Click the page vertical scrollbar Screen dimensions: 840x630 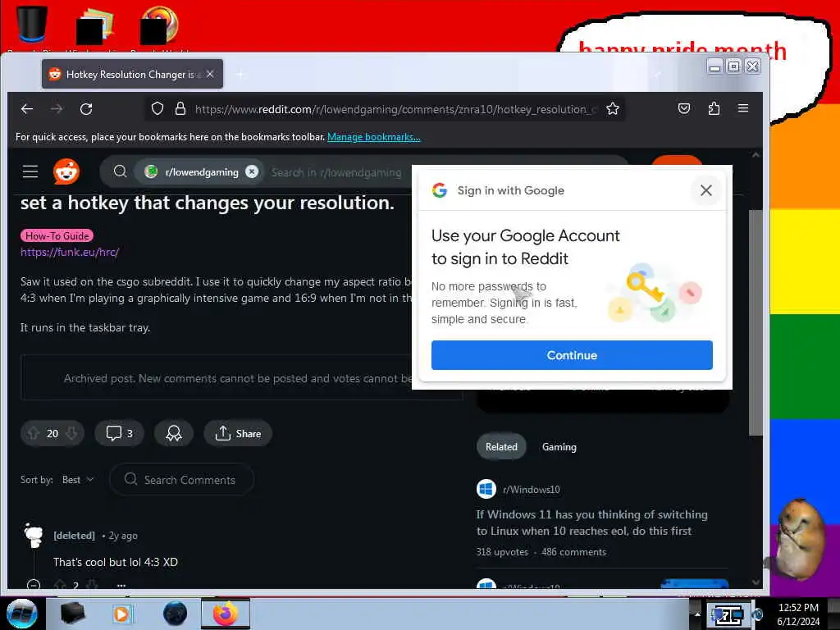[756, 322]
